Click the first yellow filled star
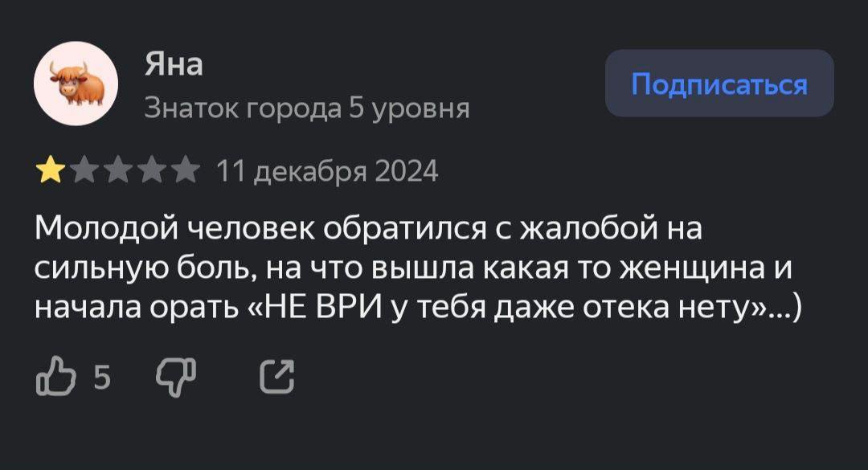868x470 pixels. coord(50,171)
